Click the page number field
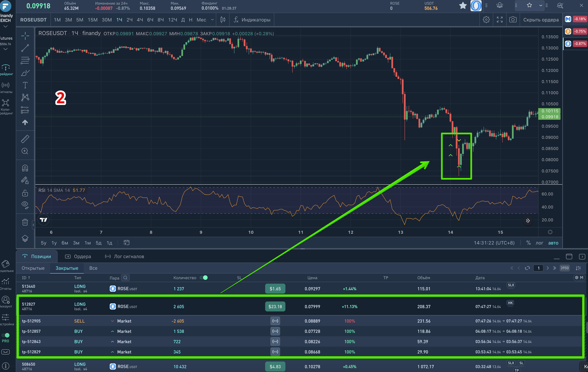This screenshot has width=588, height=372. 538,268
